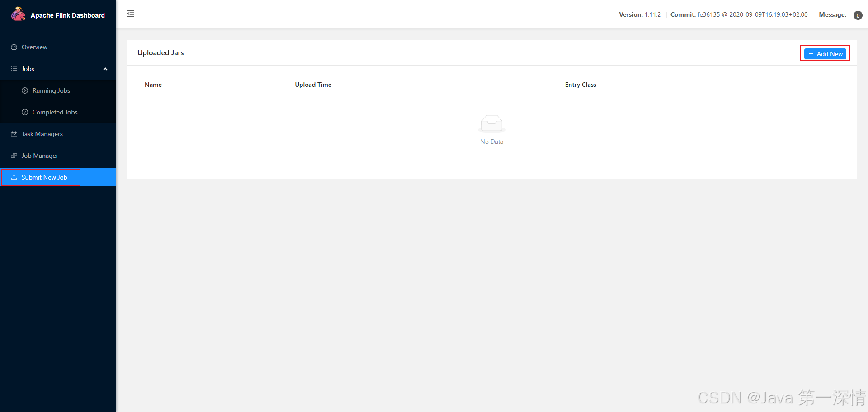Click the Apache Flink Dashboard title
The width and height of the screenshot is (868, 412).
tap(68, 15)
